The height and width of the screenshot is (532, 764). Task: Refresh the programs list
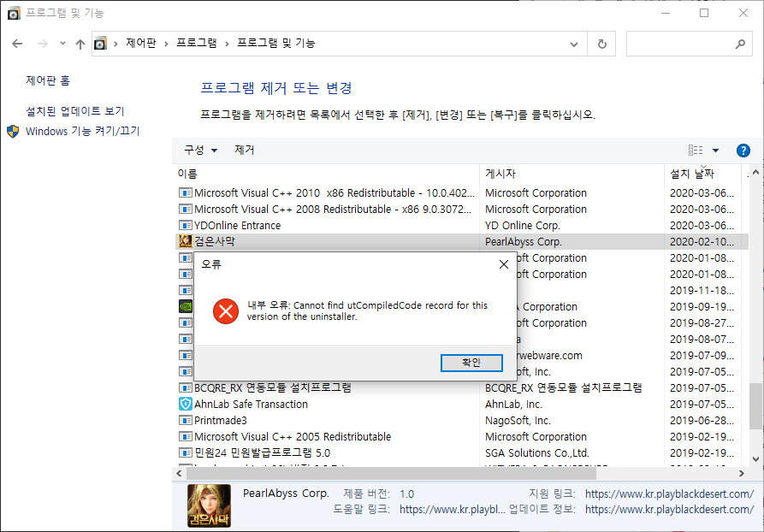click(x=601, y=44)
